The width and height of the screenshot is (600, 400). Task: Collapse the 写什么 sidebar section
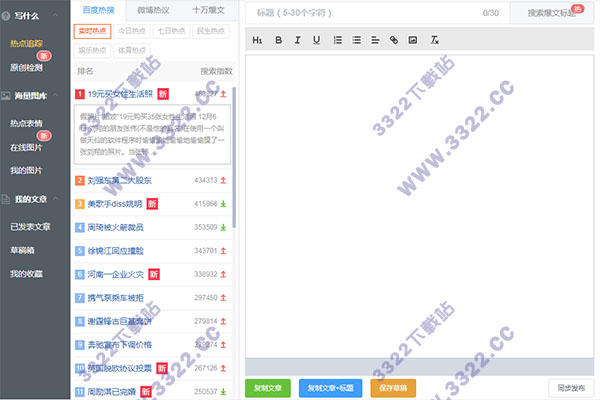[55, 15]
